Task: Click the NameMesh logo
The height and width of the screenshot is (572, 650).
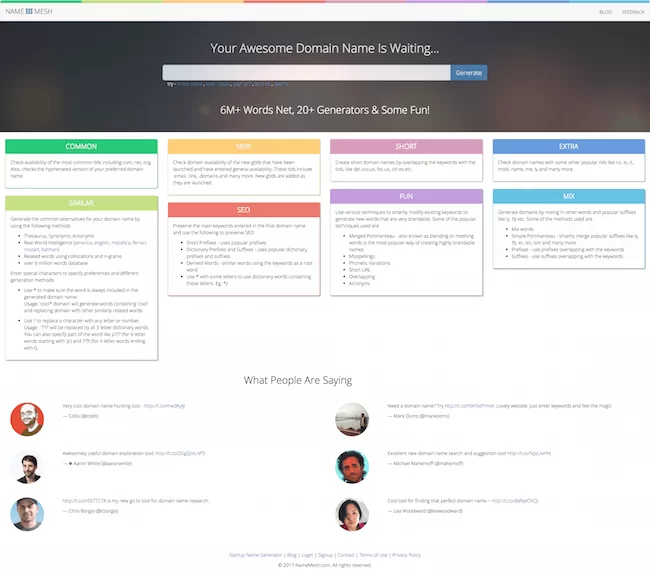Action: tap(29, 11)
